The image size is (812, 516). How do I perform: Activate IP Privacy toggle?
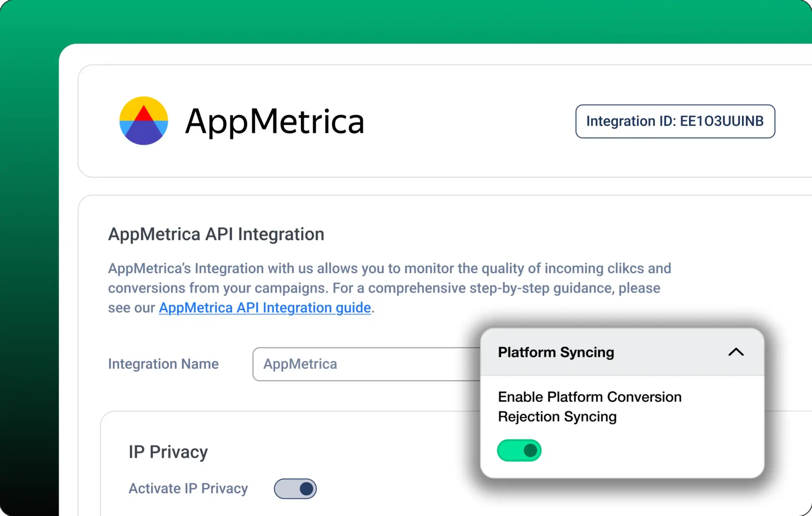tap(295, 489)
